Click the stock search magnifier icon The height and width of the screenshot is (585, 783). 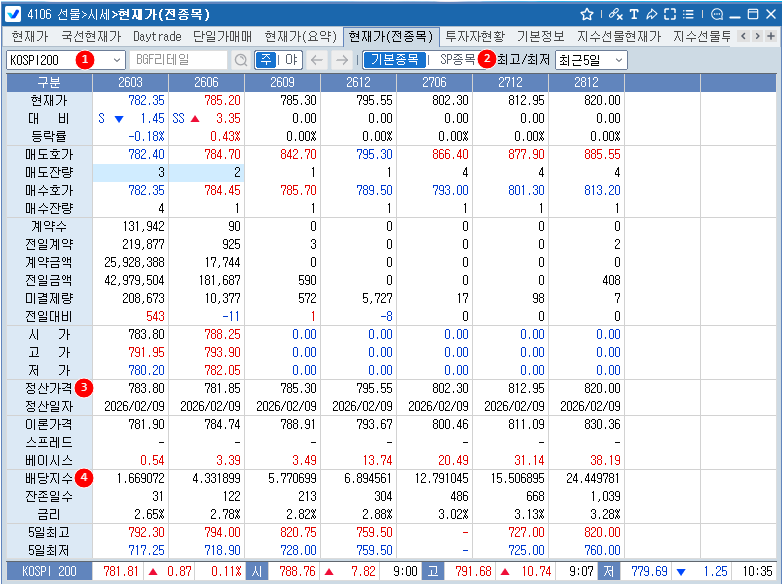pos(240,60)
